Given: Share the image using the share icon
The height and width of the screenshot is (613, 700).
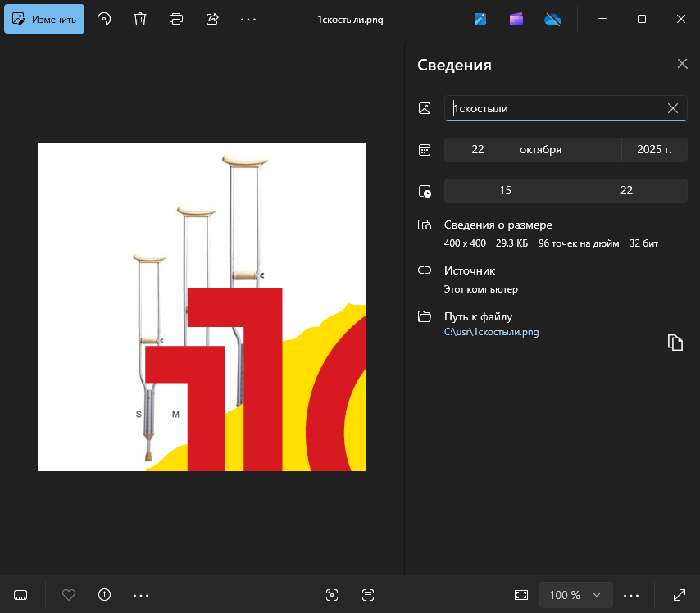Looking at the screenshot, I should click(x=212, y=19).
